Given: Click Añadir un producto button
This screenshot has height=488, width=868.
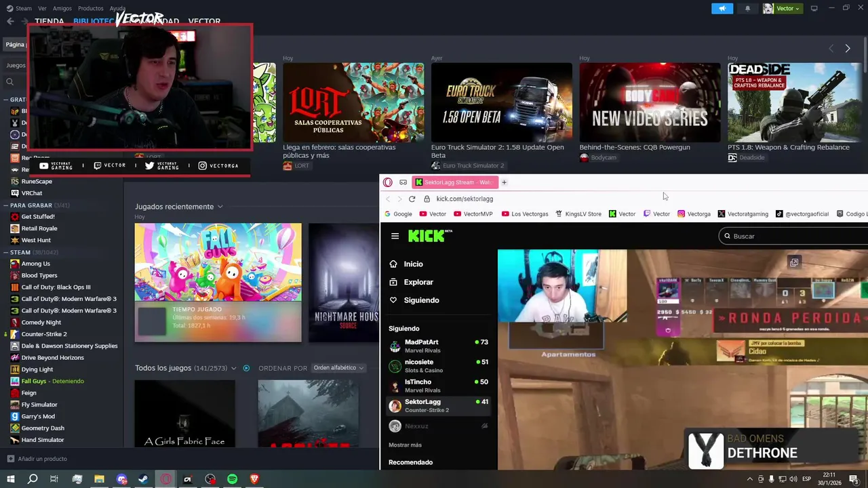Looking at the screenshot, I should pos(37,459).
